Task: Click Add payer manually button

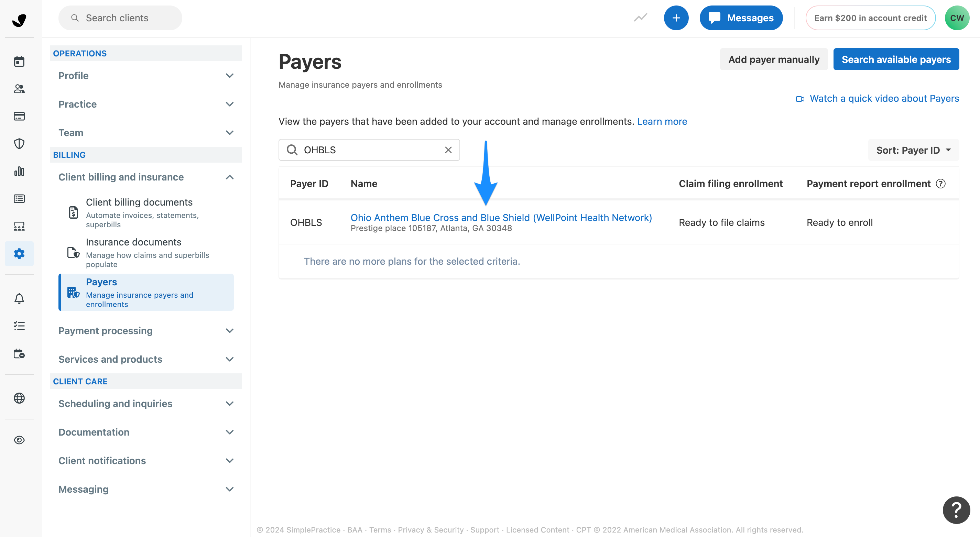Action: click(774, 59)
